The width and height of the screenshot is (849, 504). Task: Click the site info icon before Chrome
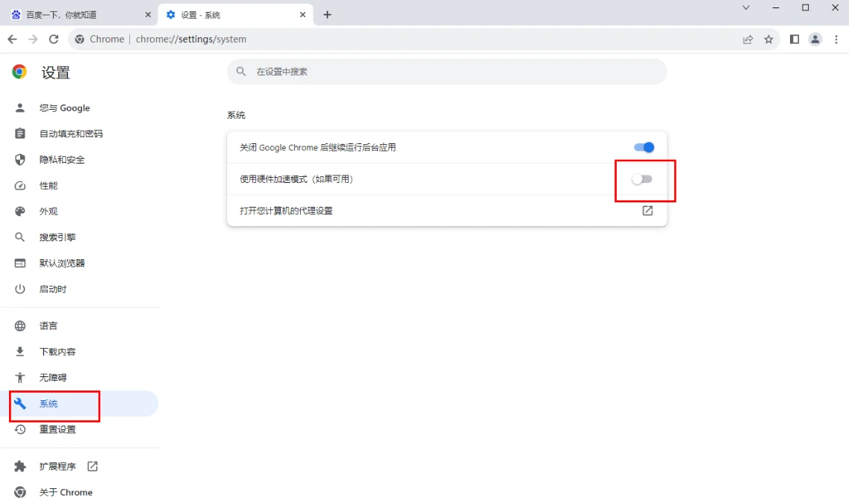[x=80, y=39]
